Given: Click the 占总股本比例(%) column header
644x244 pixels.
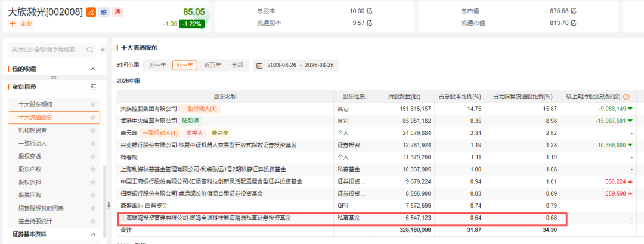Looking at the screenshot, I should tap(461, 97).
